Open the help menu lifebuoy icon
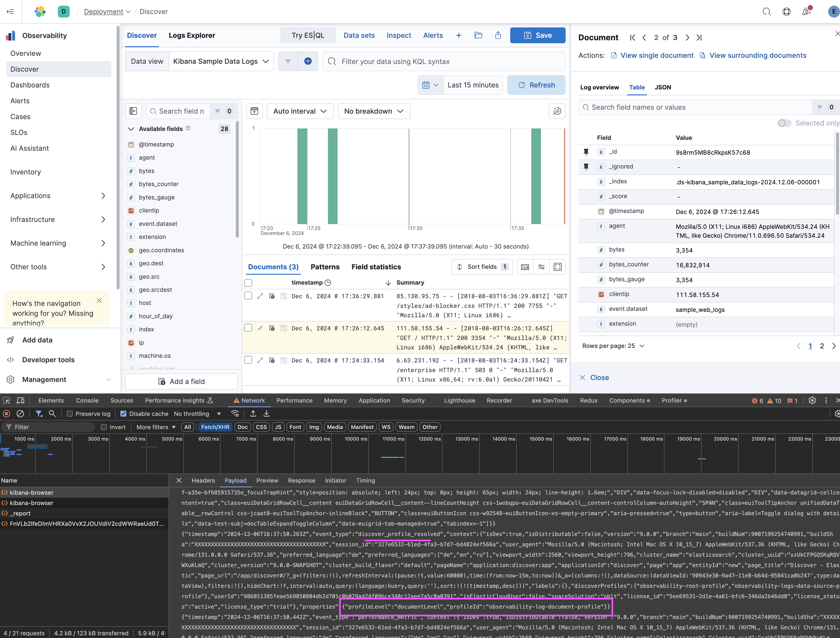840x638 pixels. (x=786, y=11)
